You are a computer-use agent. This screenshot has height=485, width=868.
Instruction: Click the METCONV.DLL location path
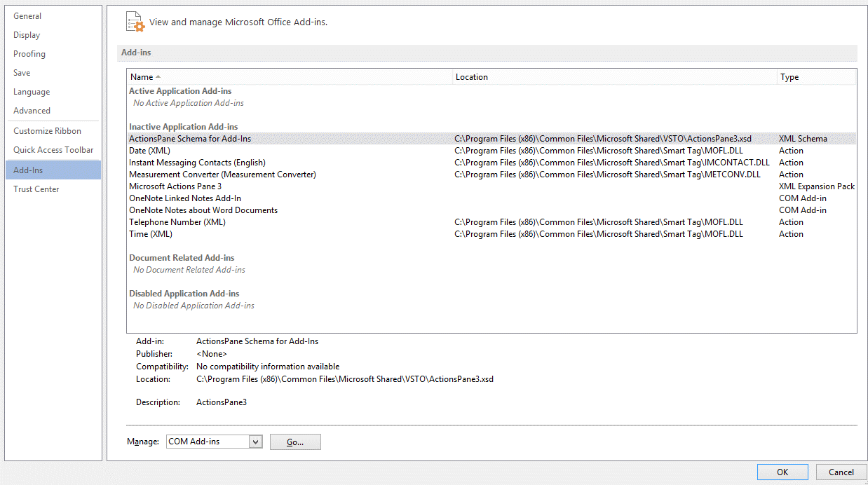click(607, 175)
